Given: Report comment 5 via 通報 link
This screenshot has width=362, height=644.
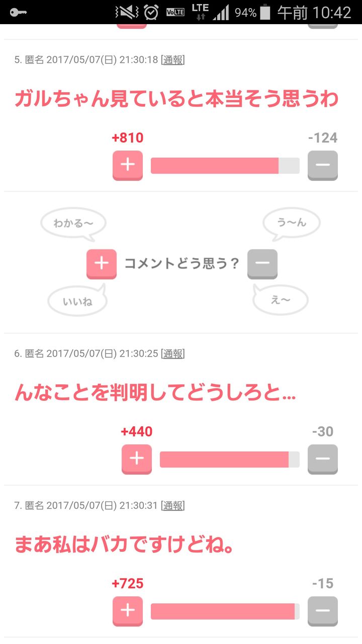Looking at the screenshot, I should [x=172, y=60].
